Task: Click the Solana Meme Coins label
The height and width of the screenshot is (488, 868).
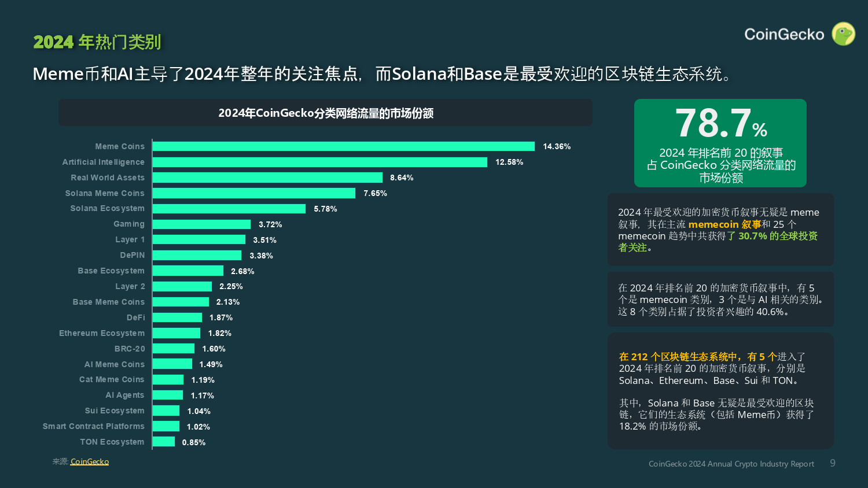Action: click(x=105, y=193)
